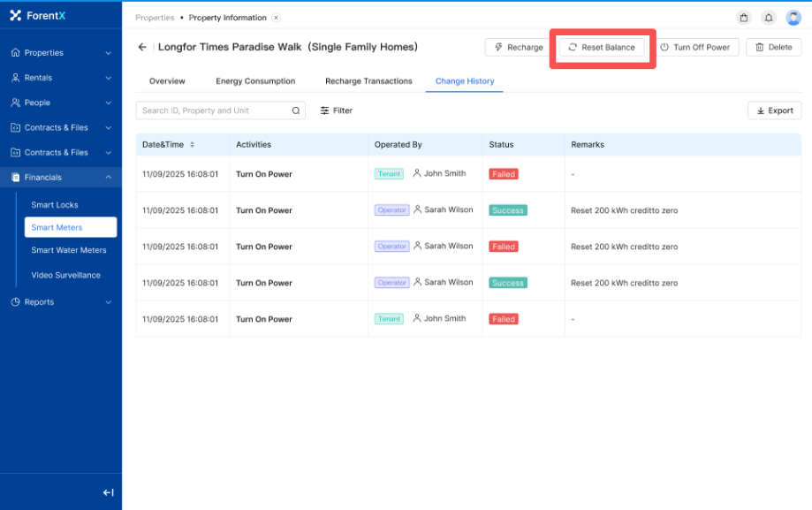
Task: Open the Filter options
Action: click(x=336, y=110)
